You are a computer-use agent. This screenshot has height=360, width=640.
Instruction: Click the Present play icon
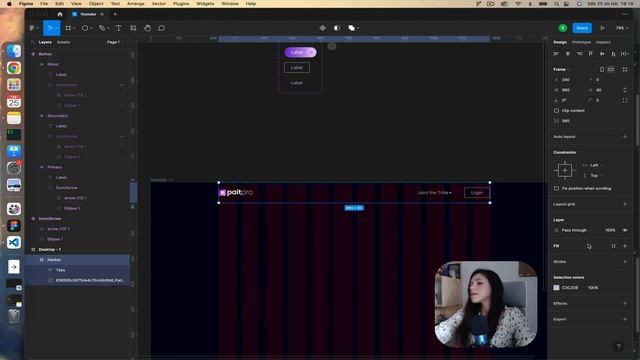coord(602,28)
